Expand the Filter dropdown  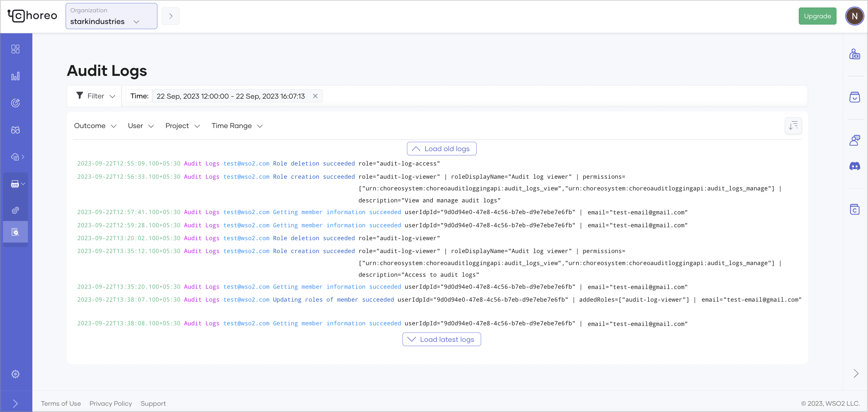pos(96,96)
